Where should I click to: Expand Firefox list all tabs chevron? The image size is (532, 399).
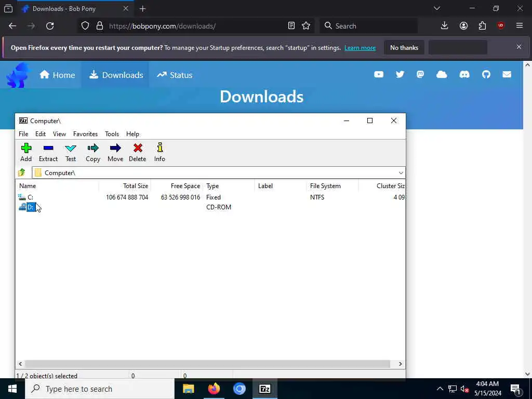[x=436, y=8]
